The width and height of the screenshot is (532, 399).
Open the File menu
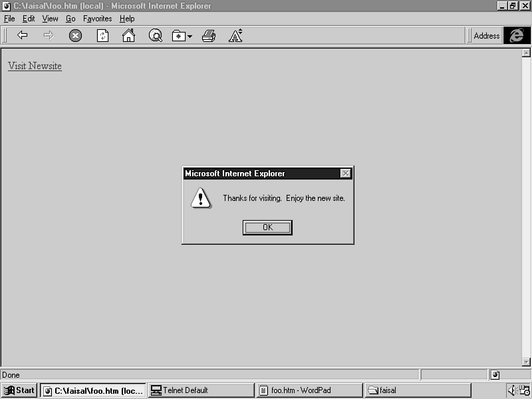pyautogui.click(x=9, y=19)
